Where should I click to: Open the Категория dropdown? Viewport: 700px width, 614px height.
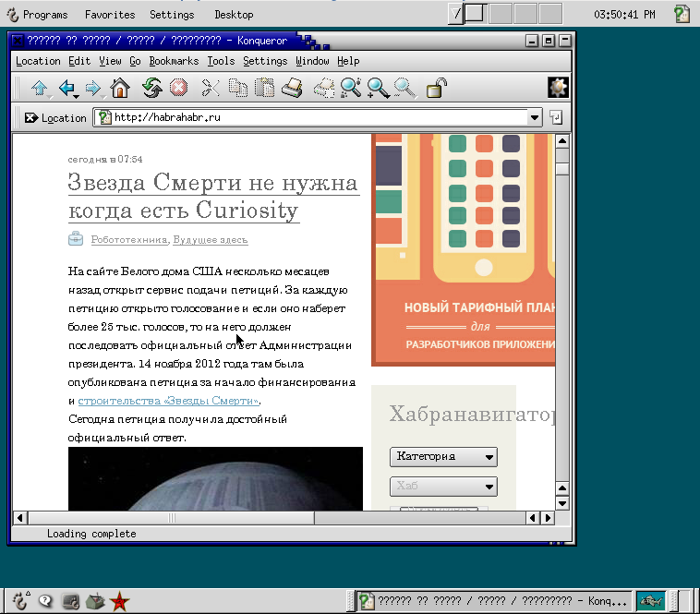pyautogui.click(x=443, y=457)
